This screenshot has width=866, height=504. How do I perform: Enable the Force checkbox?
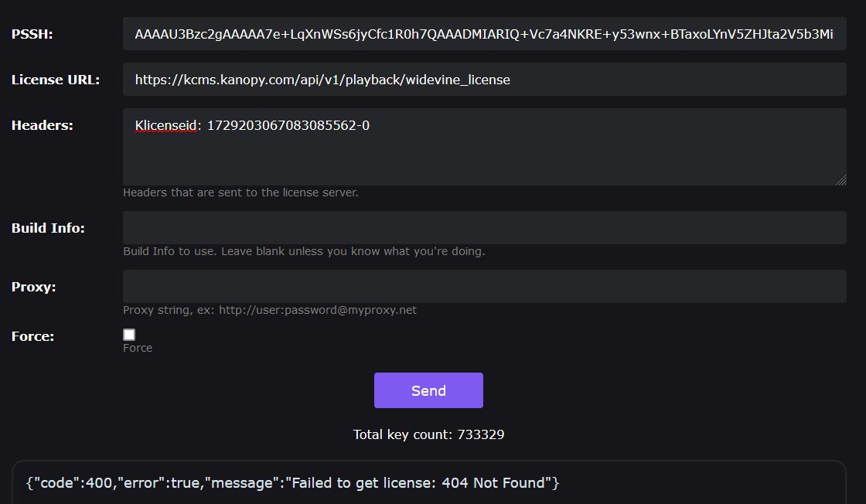[129, 335]
